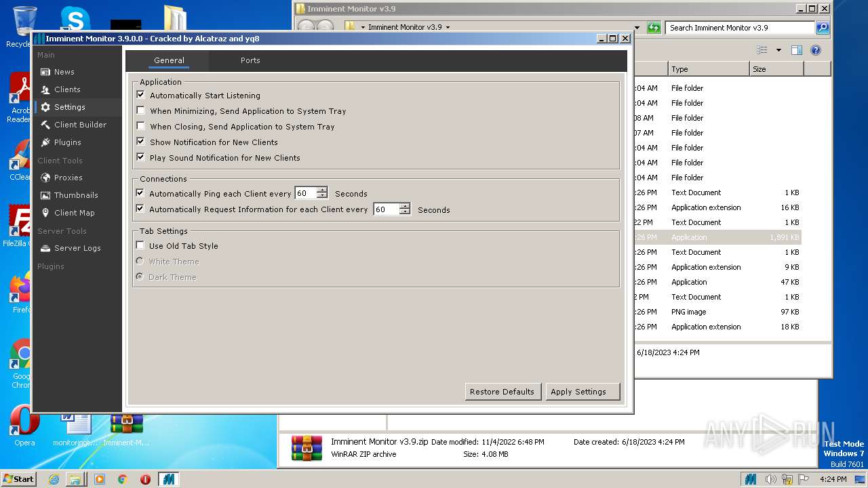Click Imminent-M... archive desktop icon

pos(127,429)
